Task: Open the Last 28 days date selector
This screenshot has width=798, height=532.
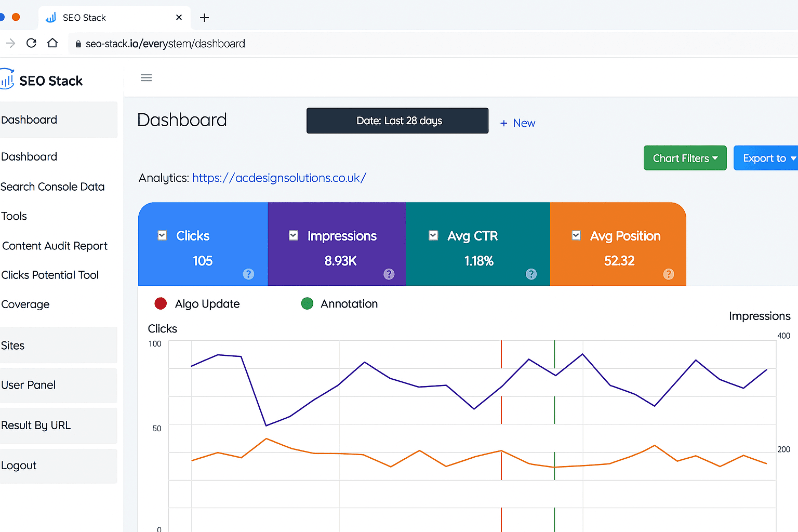Action: pos(397,121)
